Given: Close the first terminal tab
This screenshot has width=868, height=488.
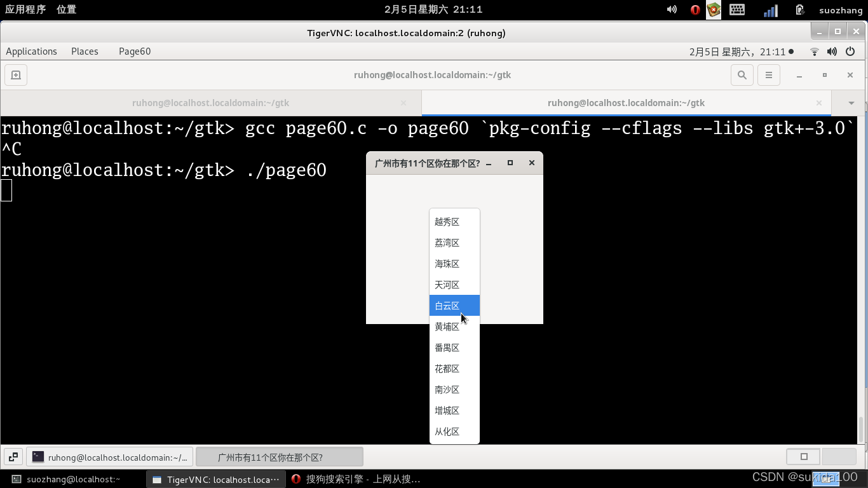Looking at the screenshot, I should 403,103.
